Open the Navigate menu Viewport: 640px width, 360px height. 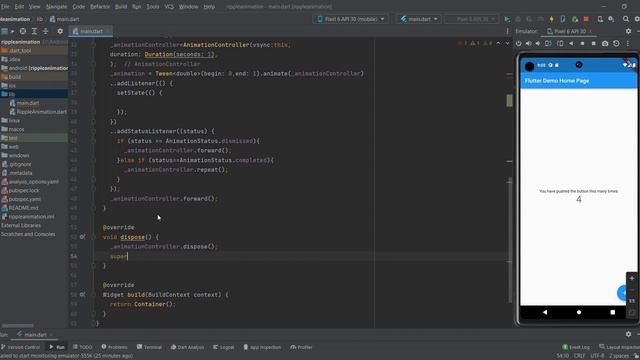pos(56,7)
